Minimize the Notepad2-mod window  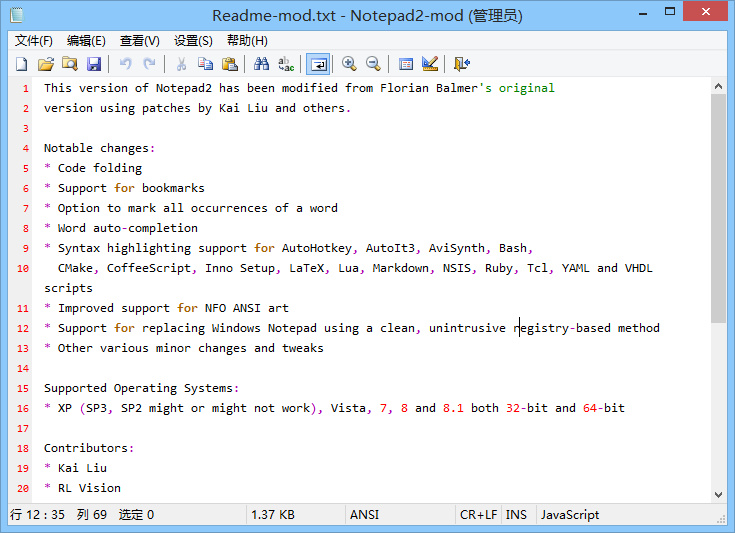643,13
